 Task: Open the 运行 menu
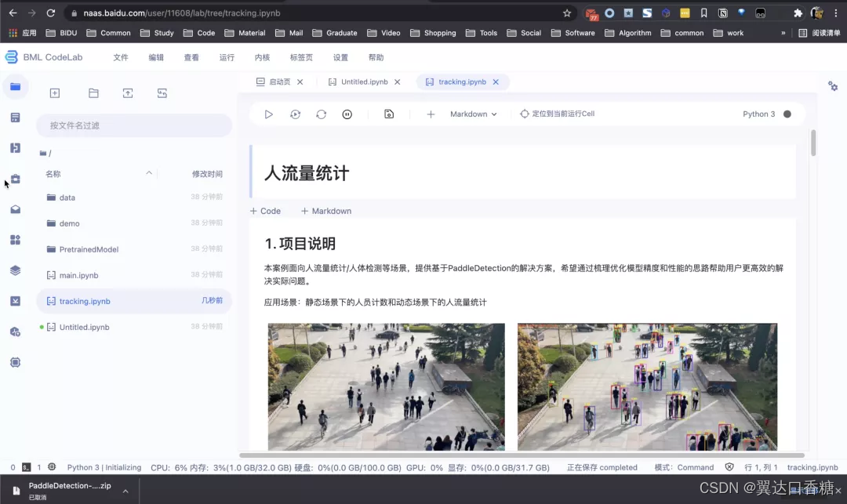pyautogui.click(x=227, y=56)
